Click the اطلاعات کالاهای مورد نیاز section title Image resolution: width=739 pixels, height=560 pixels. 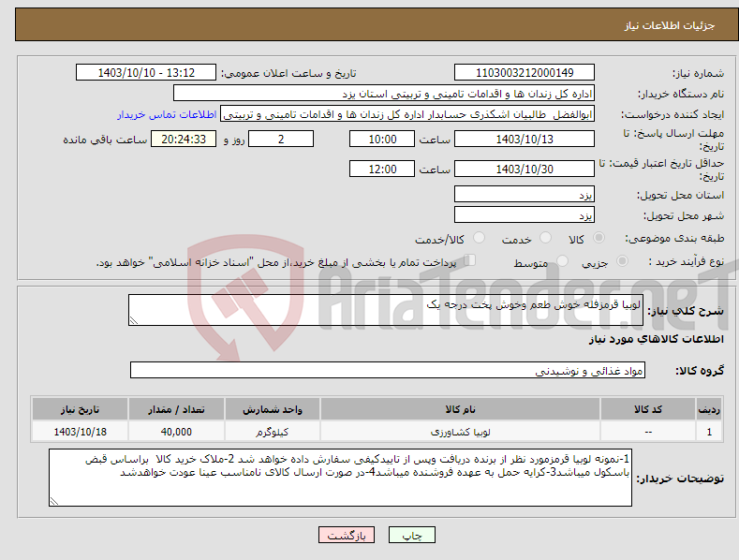pyautogui.click(x=656, y=339)
